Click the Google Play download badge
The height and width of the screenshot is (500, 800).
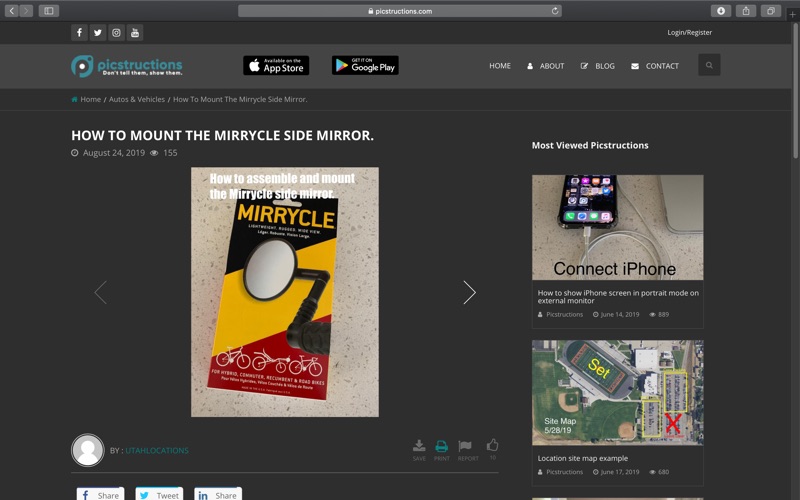click(365, 65)
